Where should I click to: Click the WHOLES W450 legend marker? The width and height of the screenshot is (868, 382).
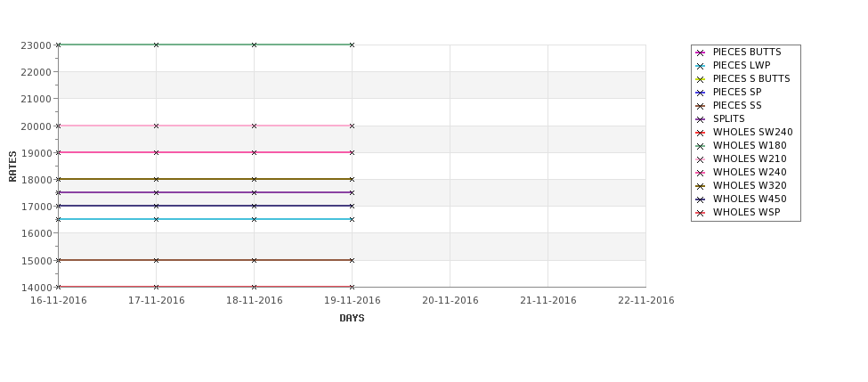(x=701, y=199)
